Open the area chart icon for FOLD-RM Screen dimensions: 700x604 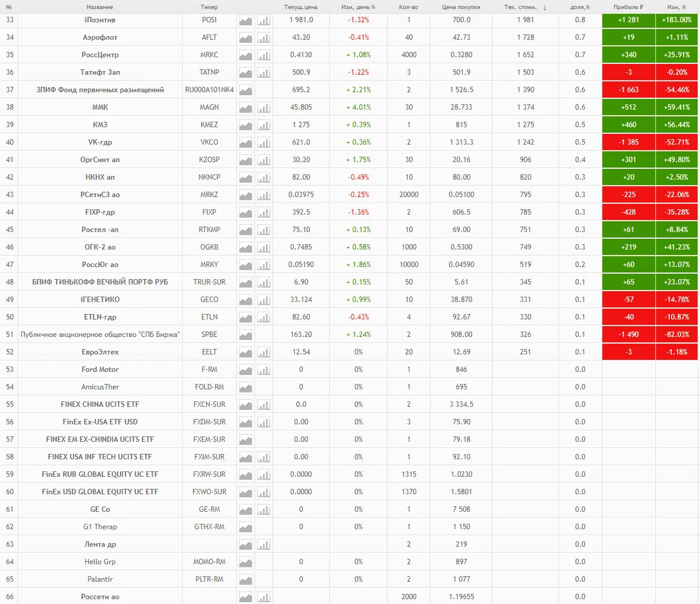point(245,387)
